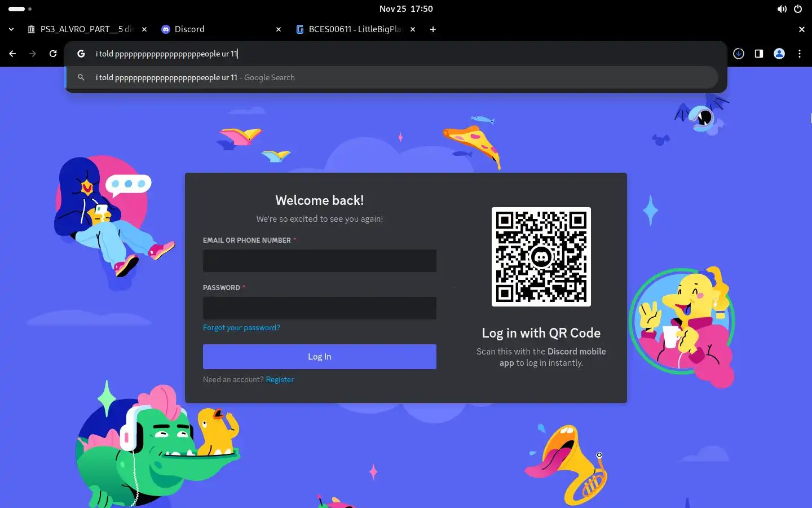Go back to the previous page
This screenshot has height=508, width=812.
click(12, 54)
